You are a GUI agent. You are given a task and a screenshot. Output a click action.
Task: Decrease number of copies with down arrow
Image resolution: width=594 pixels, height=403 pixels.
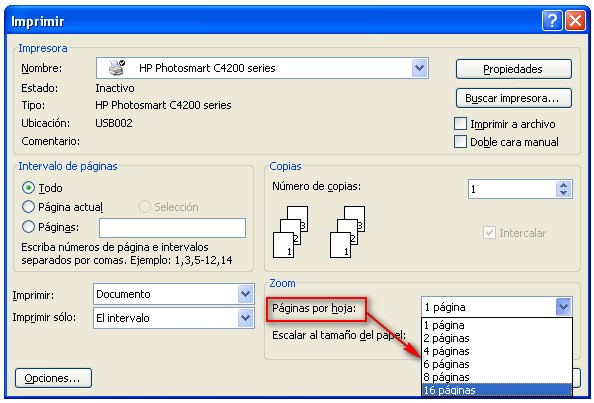click(563, 193)
